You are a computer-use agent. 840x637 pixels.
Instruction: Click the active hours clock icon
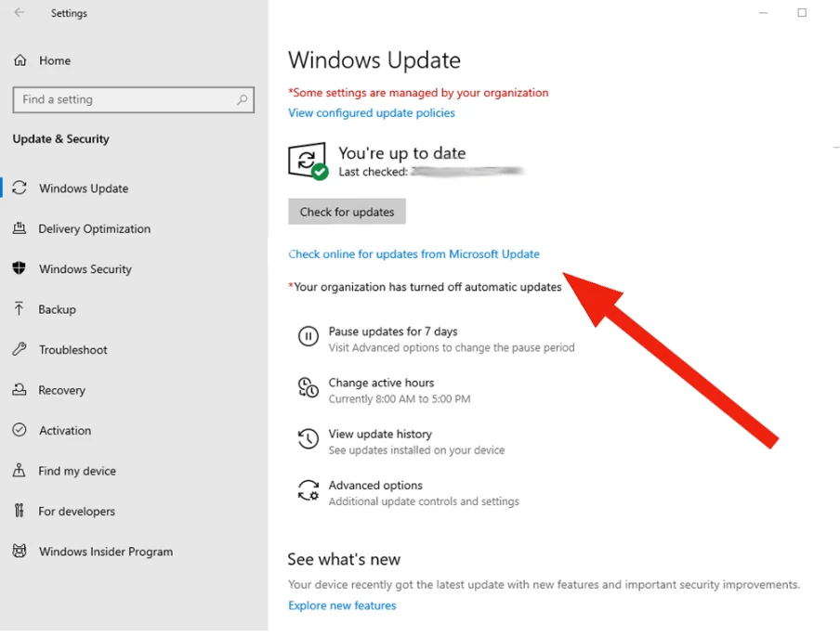click(308, 387)
